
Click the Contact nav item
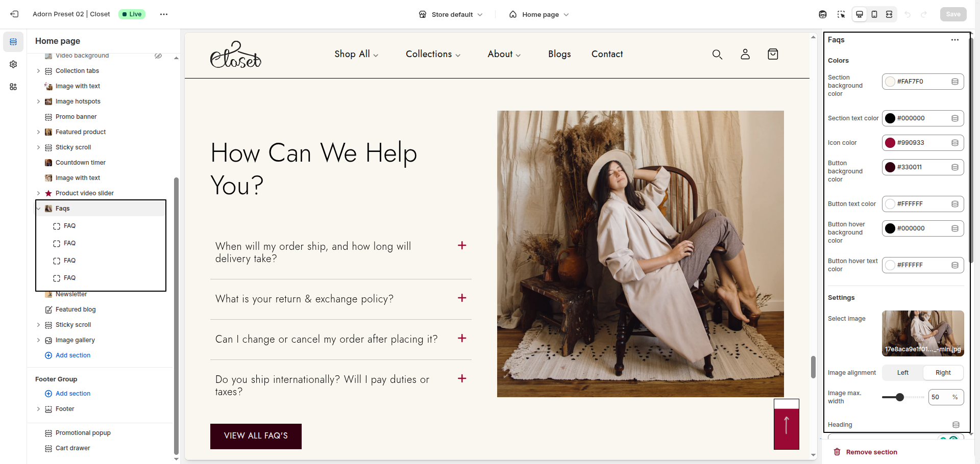click(607, 54)
